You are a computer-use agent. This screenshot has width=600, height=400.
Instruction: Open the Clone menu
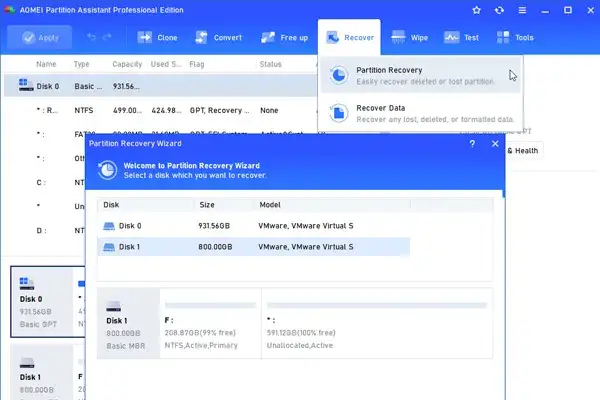(157, 38)
